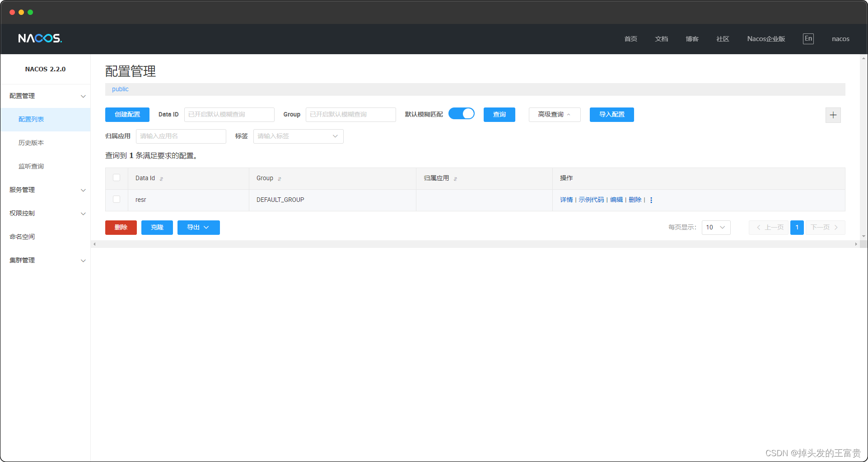Screen dimensions: 868x462
Task: Click the 下一页 pagination button
Action: click(x=825, y=228)
